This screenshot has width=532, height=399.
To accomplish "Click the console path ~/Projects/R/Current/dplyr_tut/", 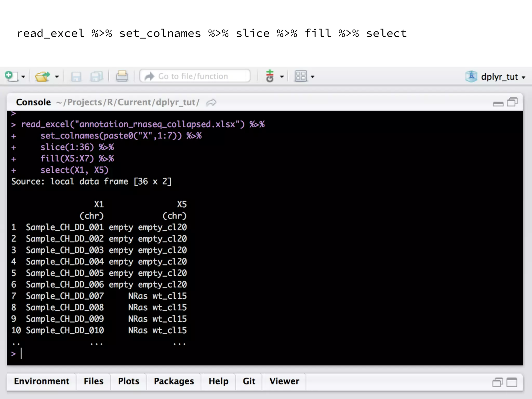I will [128, 102].
